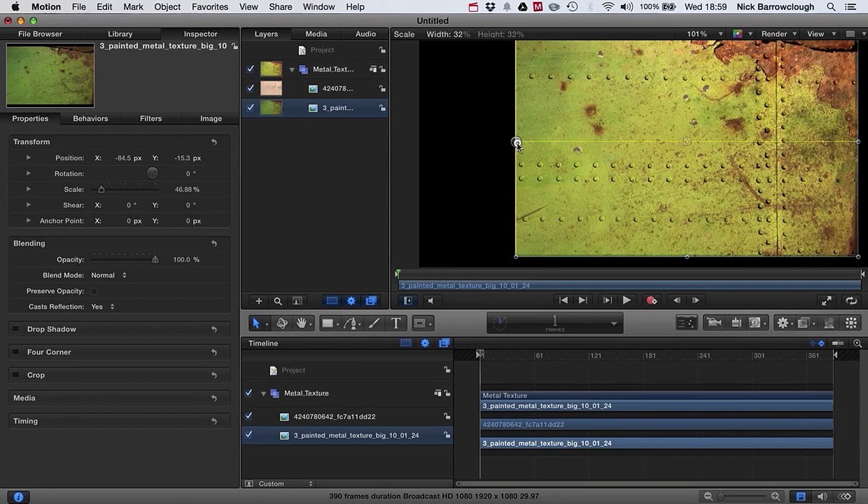Screen dimensions: 868x504
Task: Switch to the Filters tab
Action: coord(150,118)
